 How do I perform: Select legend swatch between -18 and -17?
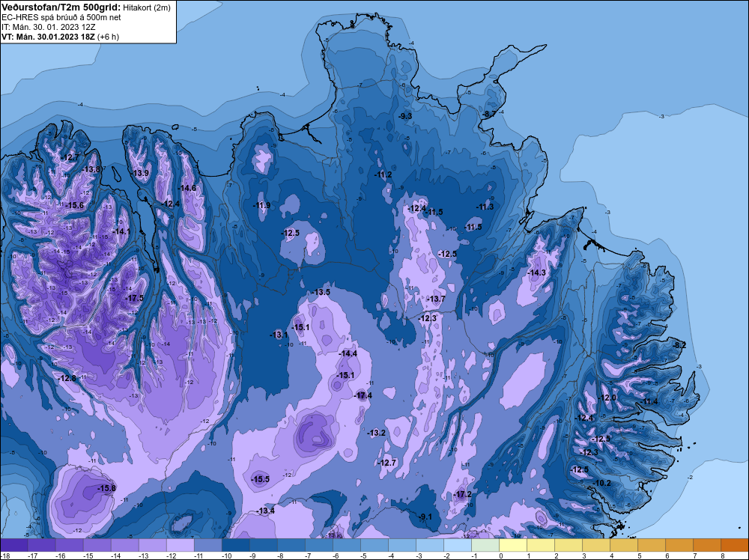[x=13, y=545]
